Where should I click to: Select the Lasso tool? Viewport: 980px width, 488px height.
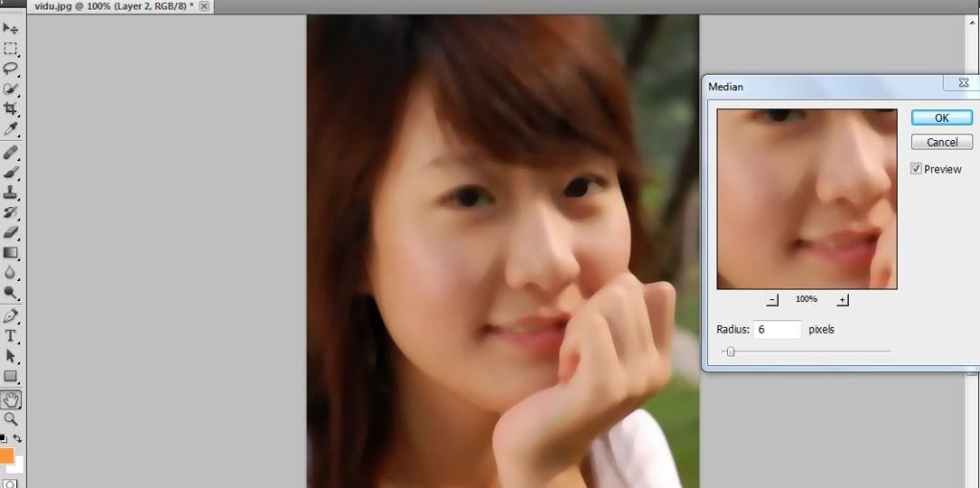(x=11, y=69)
